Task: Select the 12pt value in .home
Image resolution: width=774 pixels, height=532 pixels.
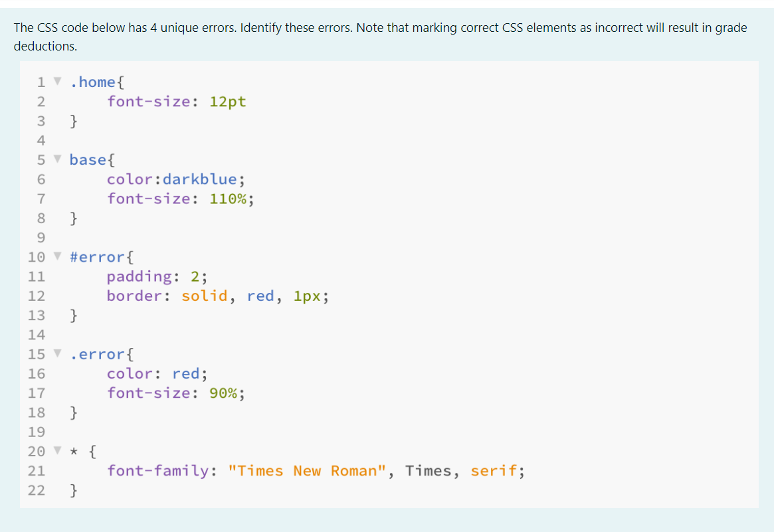Action: tap(227, 101)
